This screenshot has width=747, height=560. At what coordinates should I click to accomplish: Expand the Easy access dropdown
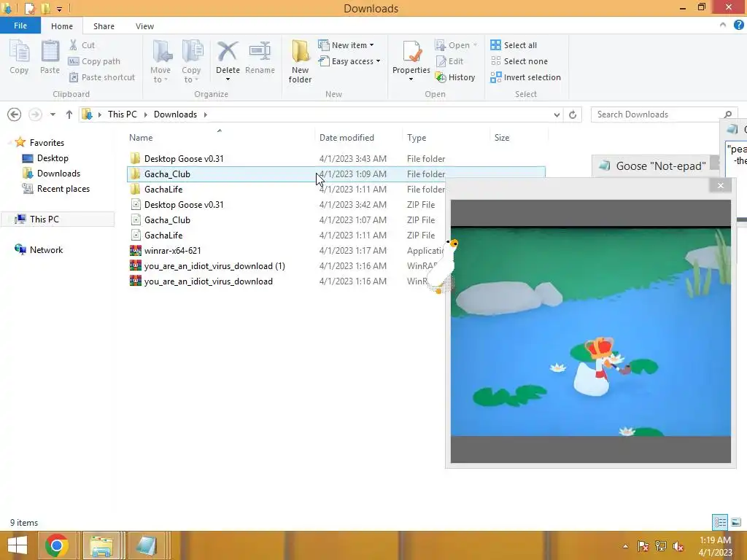(379, 61)
